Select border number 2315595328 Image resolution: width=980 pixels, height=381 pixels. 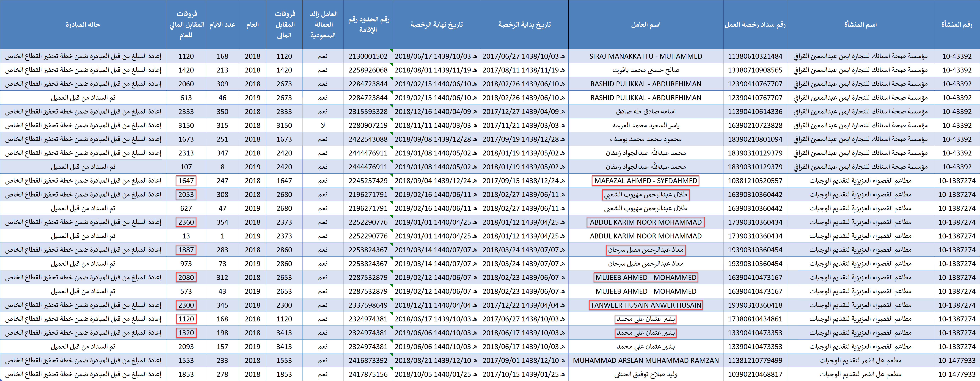(x=368, y=111)
